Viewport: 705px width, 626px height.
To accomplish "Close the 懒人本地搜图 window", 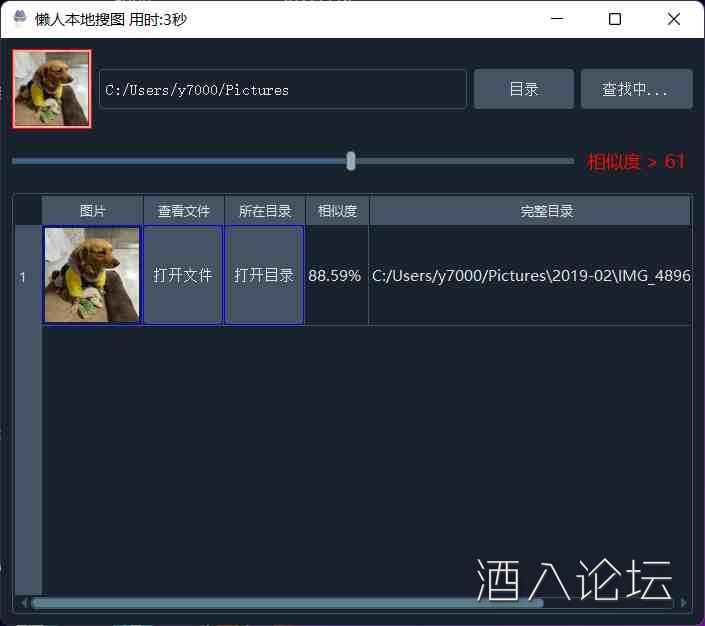I will (673, 19).
